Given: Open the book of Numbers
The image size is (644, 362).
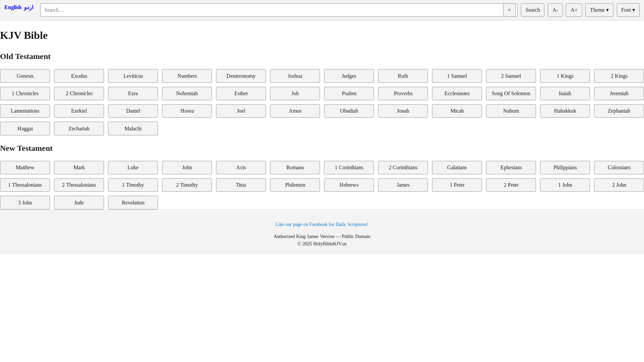Looking at the screenshot, I should pyautogui.click(x=187, y=76).
